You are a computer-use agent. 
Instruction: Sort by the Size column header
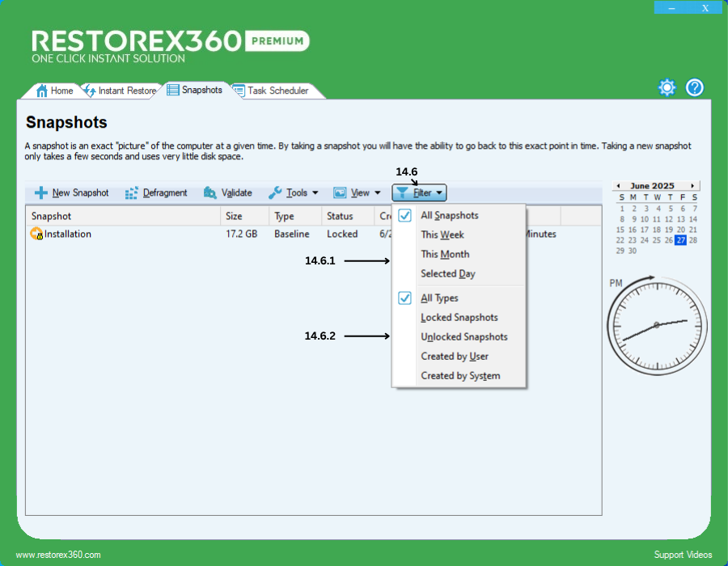(x=244, y=216)
